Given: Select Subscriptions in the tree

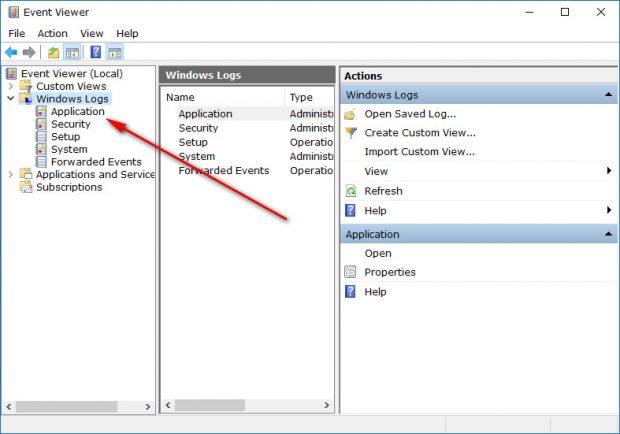Looking at the screenshot, I should [x=69, y=187].
